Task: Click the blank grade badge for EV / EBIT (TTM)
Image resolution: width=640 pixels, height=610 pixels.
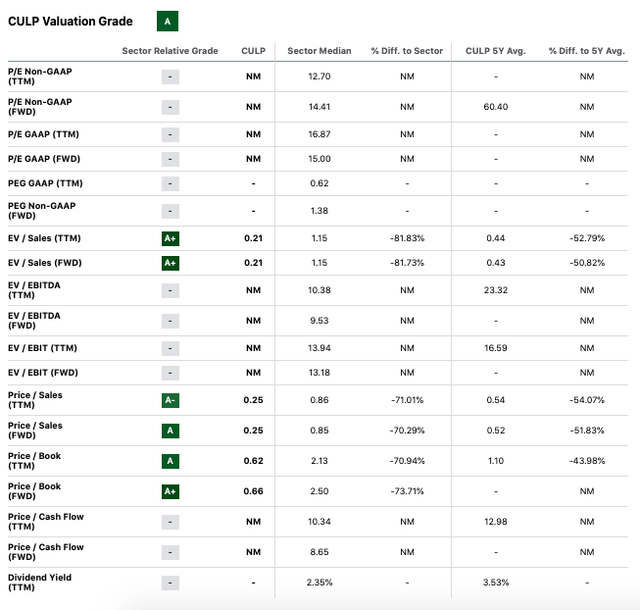Action: click(x=170, y=348)
